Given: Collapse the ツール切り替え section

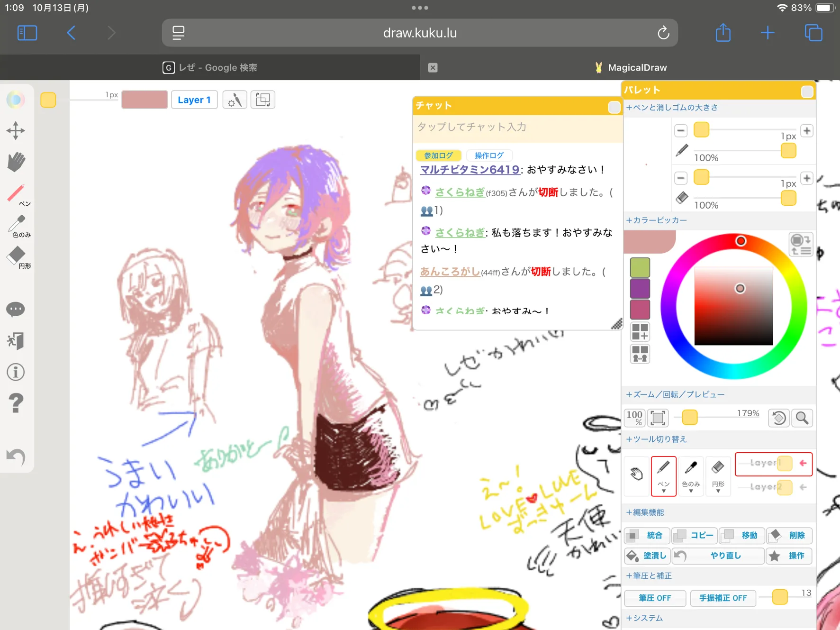Looking at the screenshot, I should pos(656,439).
